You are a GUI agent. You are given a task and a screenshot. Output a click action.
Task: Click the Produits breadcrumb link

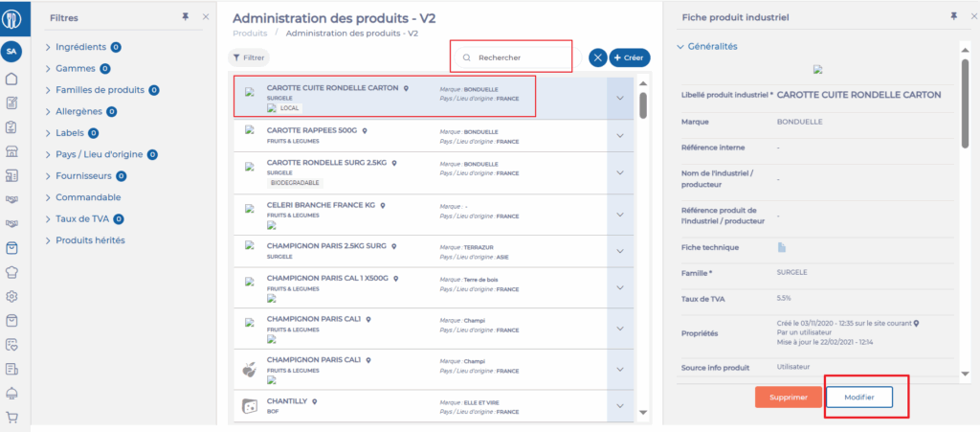250,33
